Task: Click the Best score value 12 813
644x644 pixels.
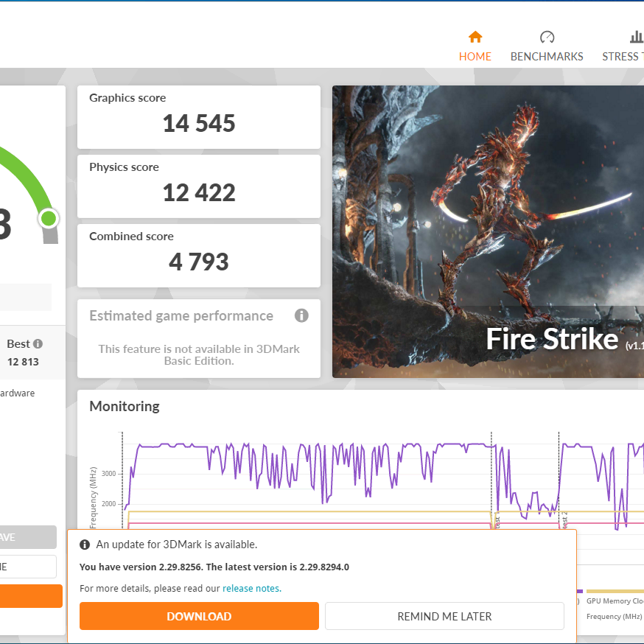Action: point(23,362)
